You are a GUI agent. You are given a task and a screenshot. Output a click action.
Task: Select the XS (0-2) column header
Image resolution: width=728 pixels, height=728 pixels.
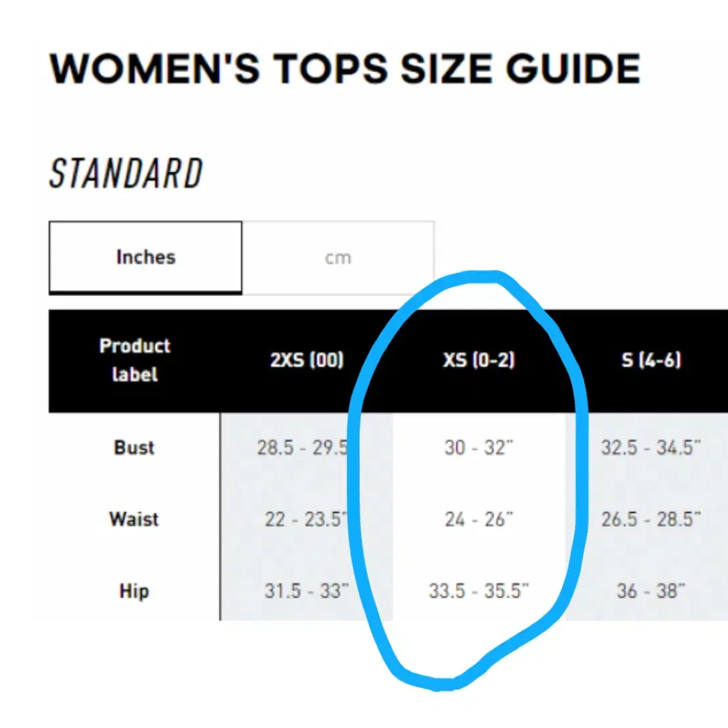[479, 360]
